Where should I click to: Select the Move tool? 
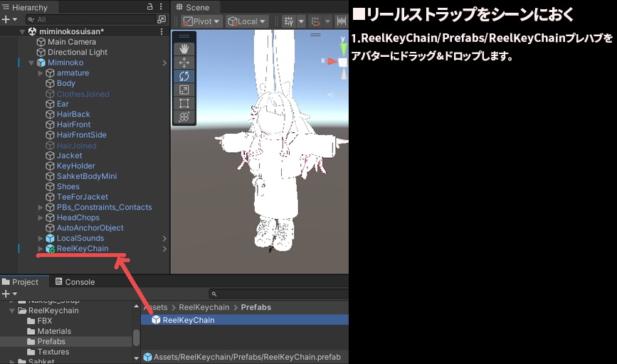coord(184,63)
